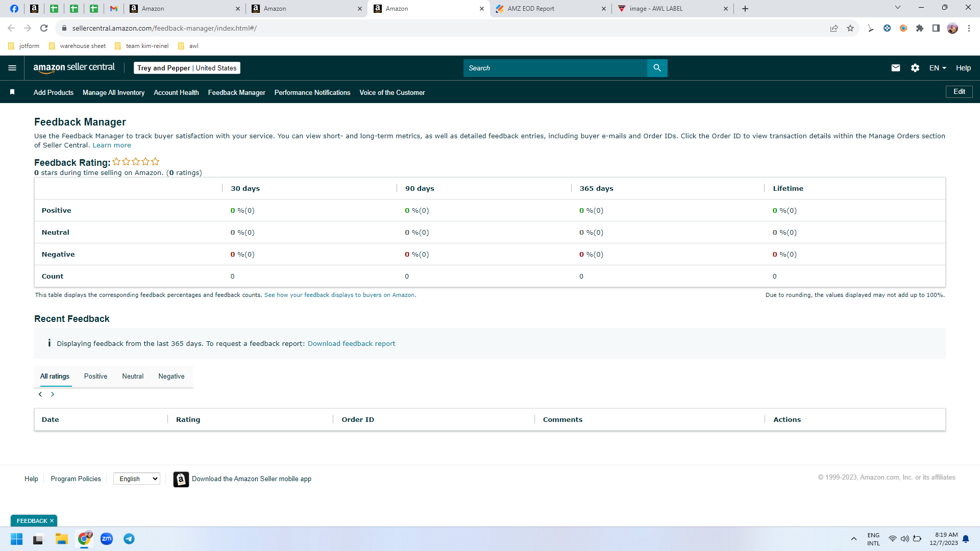Open Manage All Inventory

tap(113, 92)
